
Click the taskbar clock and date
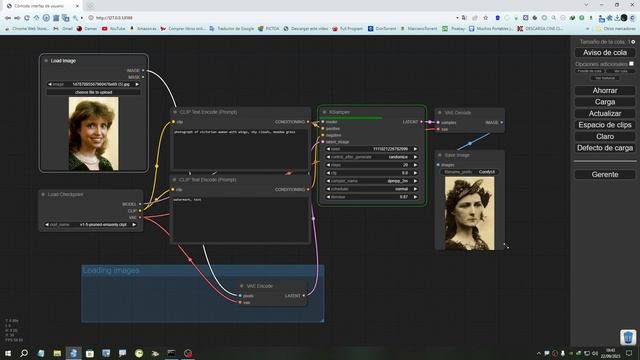click(611, 353)
